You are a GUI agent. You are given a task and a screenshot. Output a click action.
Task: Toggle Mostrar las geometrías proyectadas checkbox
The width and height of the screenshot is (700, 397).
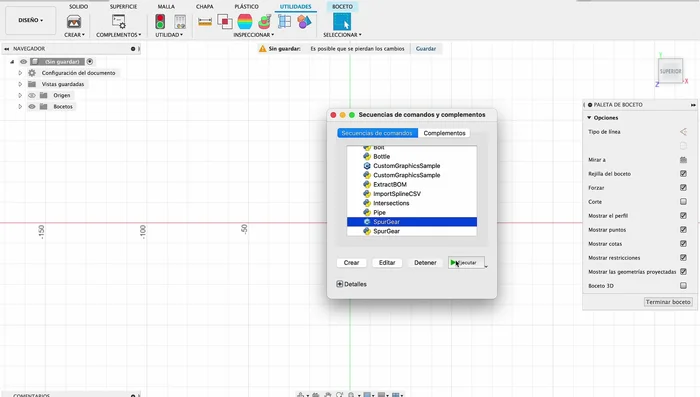683,272
